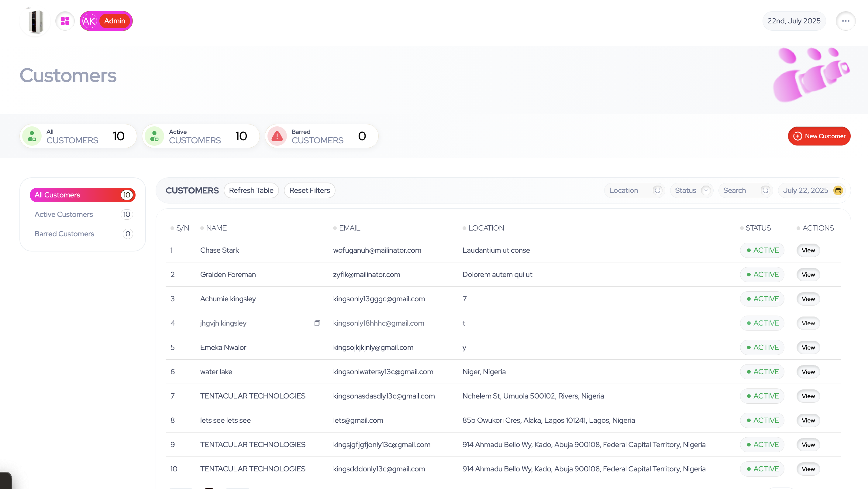Select All Customers sidebar tab

pyautogui.click(x=83, y=195)
